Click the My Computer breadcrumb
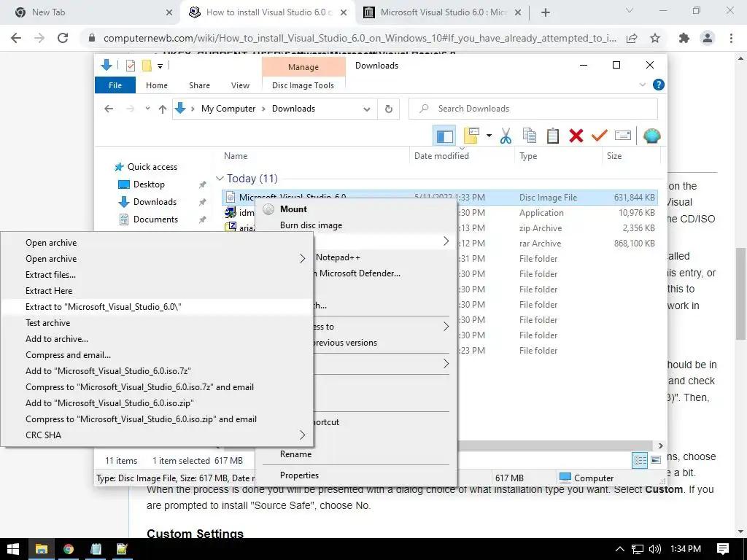 click(228, 109)
